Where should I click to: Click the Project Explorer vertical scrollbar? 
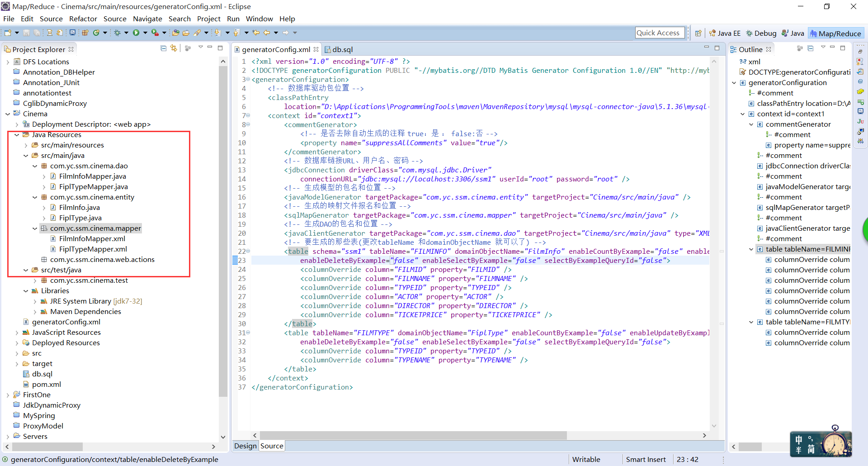click(223, 232)
